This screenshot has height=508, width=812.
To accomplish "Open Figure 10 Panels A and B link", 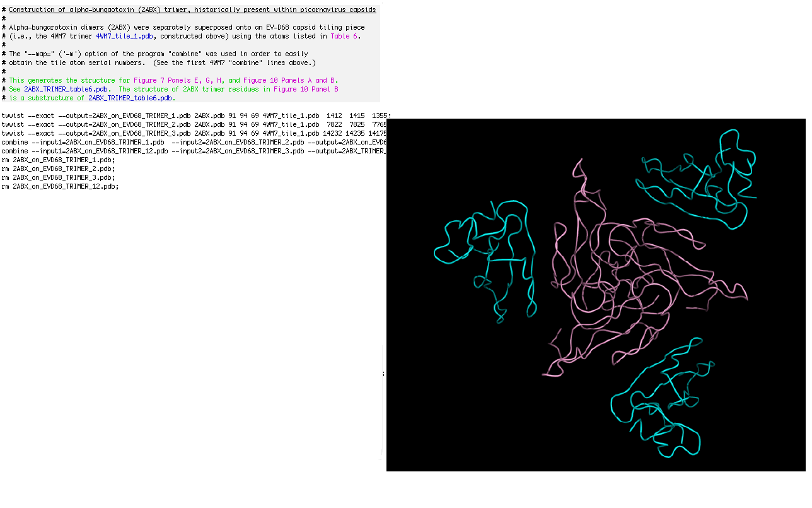I will point(289,80).
